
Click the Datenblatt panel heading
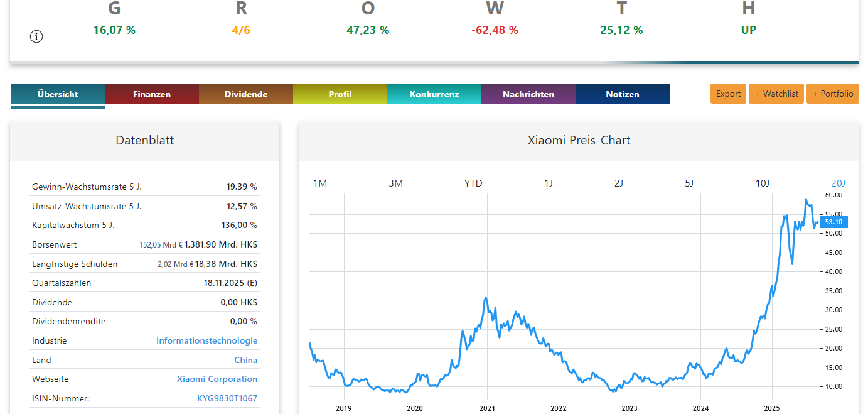pos(145,140)
